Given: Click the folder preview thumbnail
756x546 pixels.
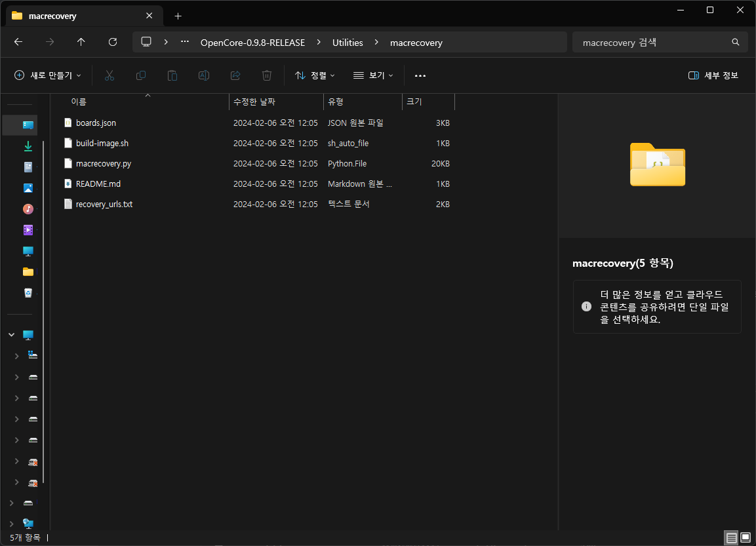Looking at the screenshot, I should (657, 165).
